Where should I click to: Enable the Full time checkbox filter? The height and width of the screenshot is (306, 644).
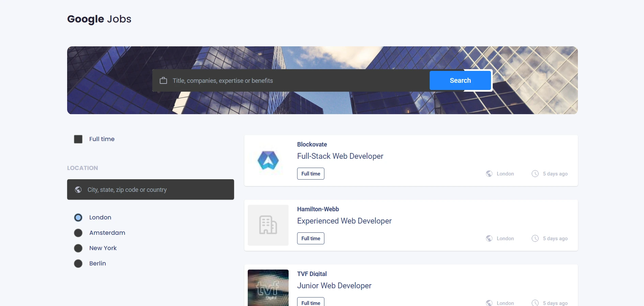78,139
